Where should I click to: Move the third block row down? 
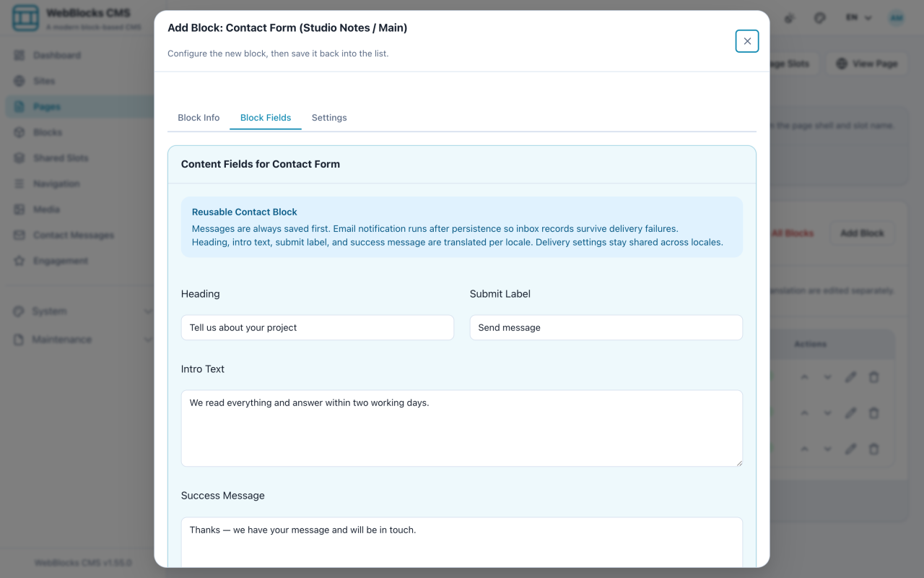point(828,449)
